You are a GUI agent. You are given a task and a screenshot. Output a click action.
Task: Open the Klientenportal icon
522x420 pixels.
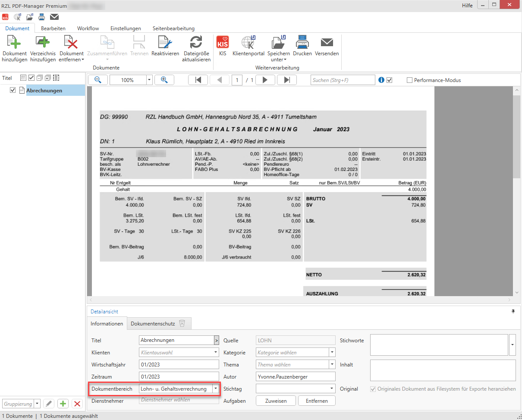(248, 43)
